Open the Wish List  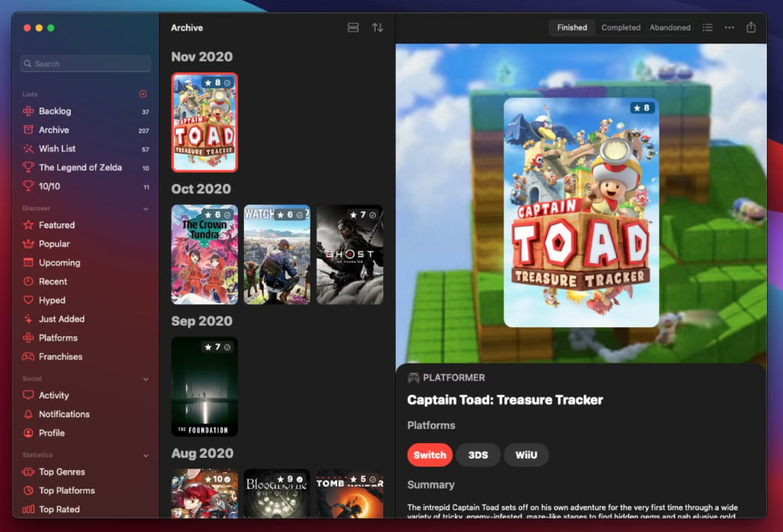click(86, 149)
